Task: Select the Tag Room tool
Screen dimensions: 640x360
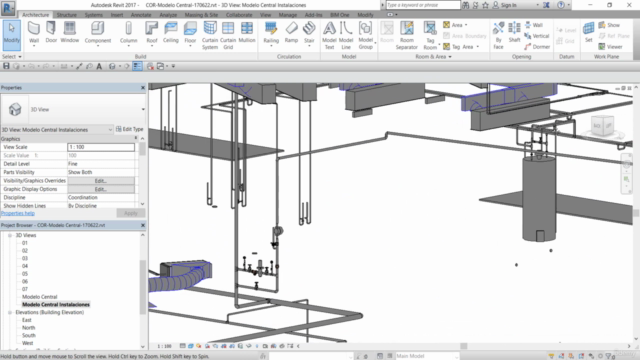Action: coord(430,36)
